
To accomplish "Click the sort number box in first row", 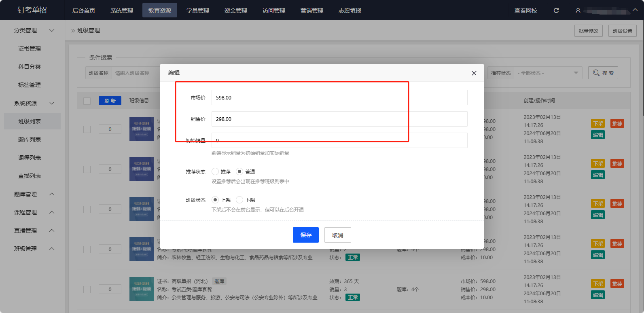I will coord(110,129).
